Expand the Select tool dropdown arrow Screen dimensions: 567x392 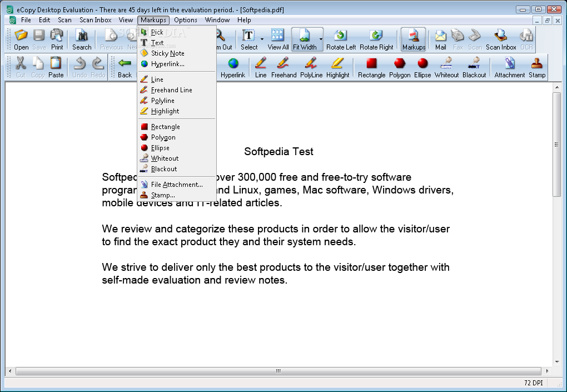[x=262, y=39]
